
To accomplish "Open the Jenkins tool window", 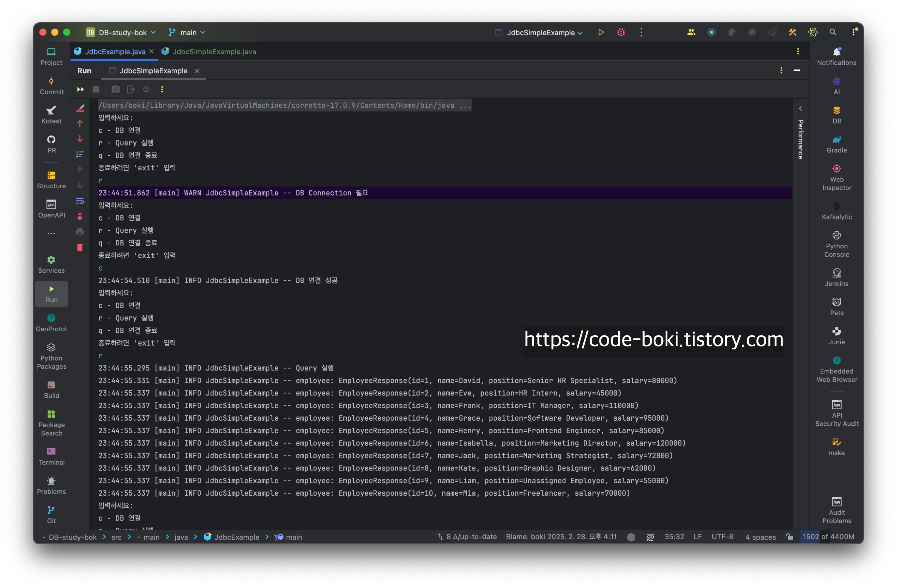I will 836,277.
